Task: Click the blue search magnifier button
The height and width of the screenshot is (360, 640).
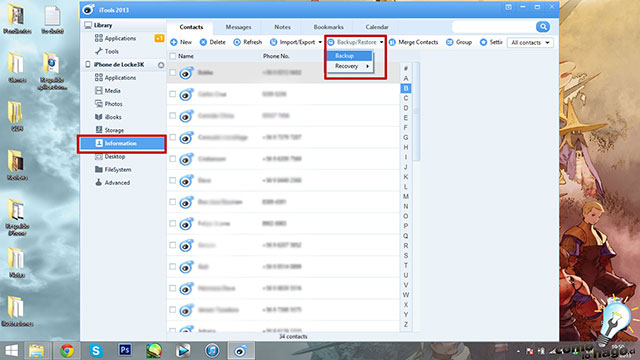Action: pos(543,27)
